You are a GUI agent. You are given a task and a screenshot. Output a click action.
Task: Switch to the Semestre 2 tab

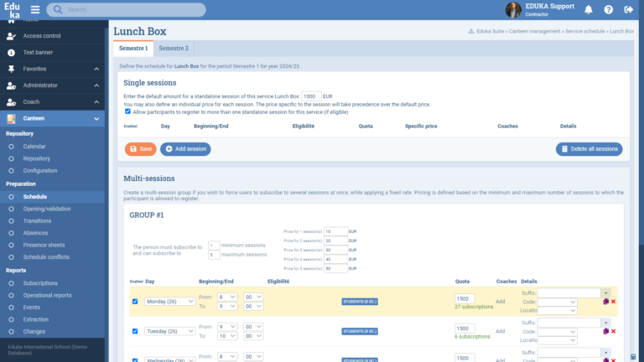[x=174, y=49]
